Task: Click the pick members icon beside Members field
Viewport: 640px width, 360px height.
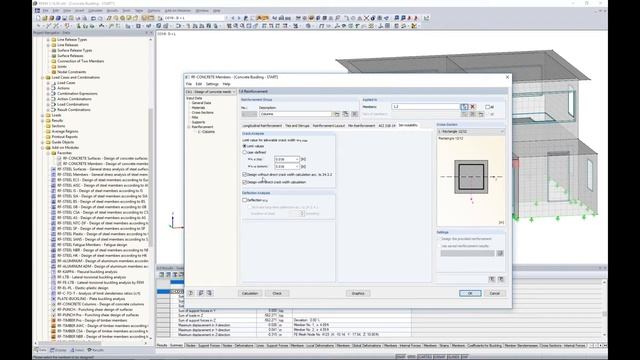Action: [x=464, y=107]
